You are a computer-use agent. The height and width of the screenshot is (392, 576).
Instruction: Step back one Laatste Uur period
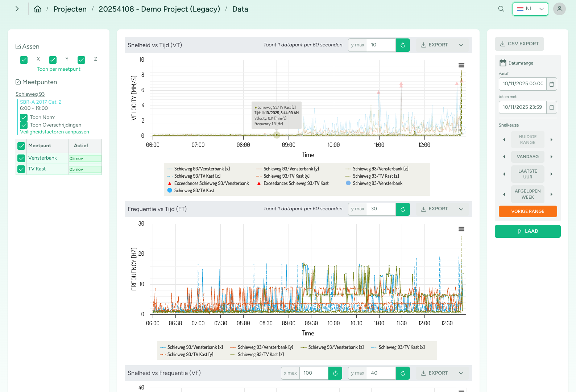coord(504,174)
